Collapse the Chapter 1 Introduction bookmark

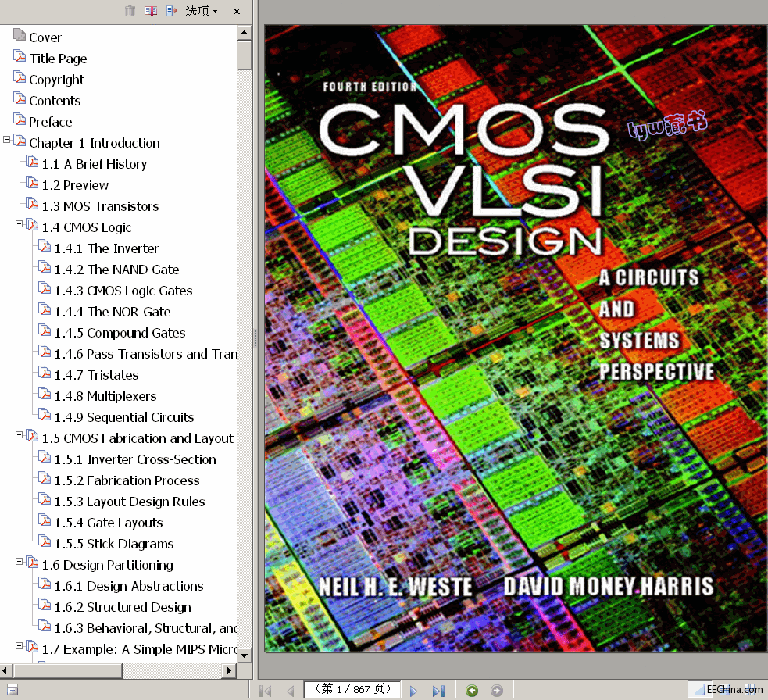coord(6,142)
